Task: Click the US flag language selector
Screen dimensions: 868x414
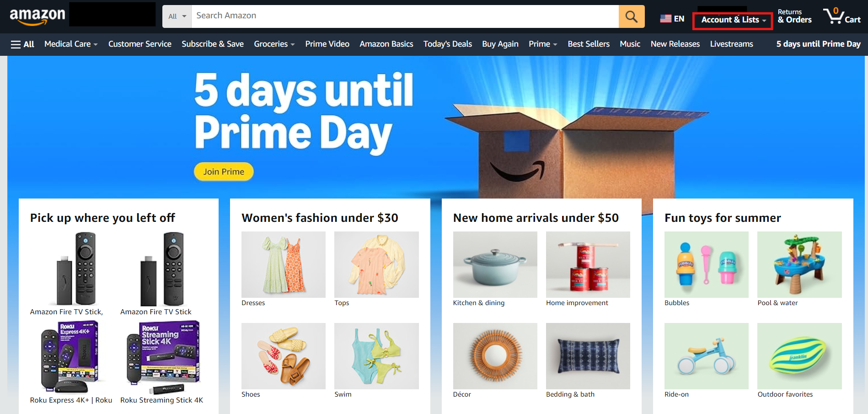Action: [672, 19]
